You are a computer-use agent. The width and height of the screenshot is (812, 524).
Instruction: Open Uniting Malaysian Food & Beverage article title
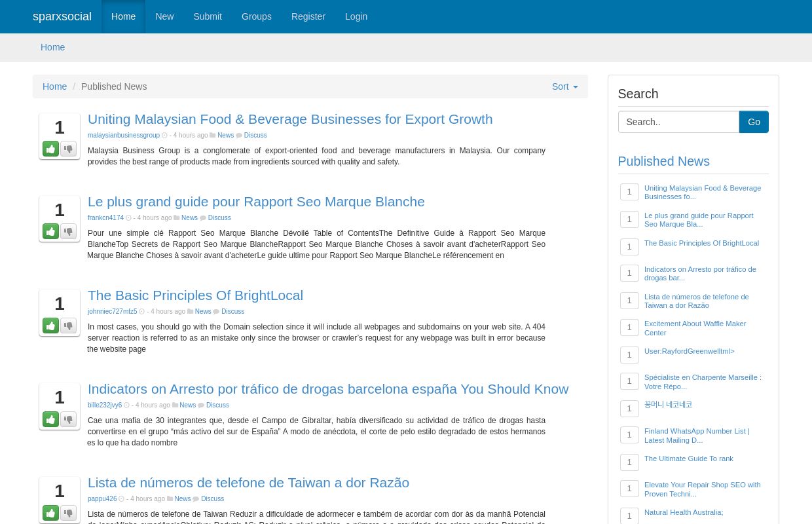click(x=290, y=119)
